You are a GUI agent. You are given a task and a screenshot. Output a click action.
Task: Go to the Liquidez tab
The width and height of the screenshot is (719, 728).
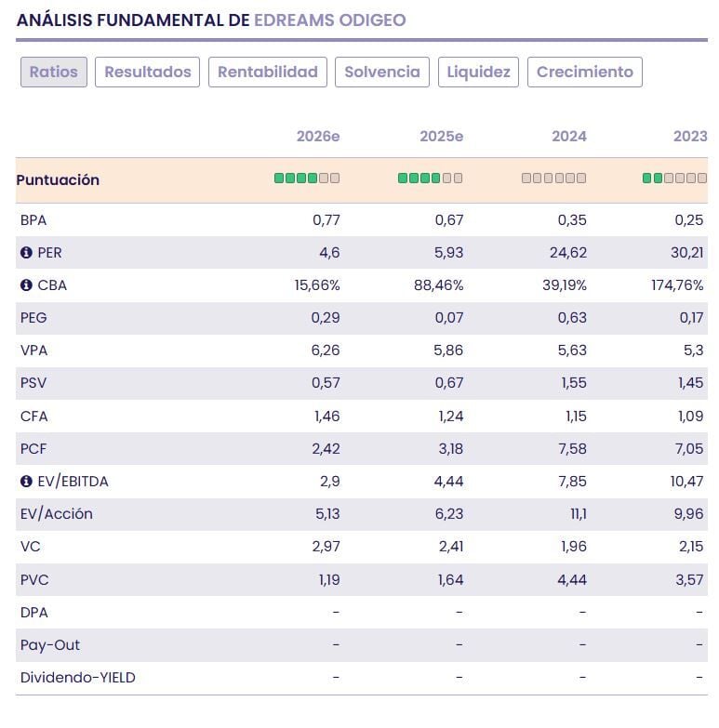tap(478, 72)
